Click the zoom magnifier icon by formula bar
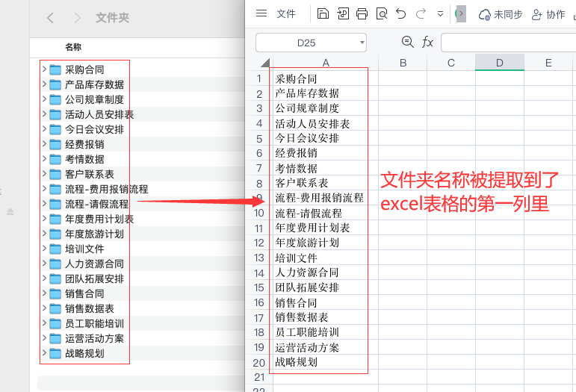 [407, 42]
